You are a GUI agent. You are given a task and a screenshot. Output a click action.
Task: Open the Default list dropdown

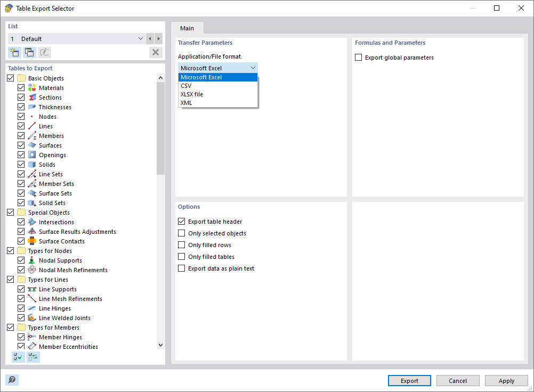pyautogui.click(x=140, y=38)
